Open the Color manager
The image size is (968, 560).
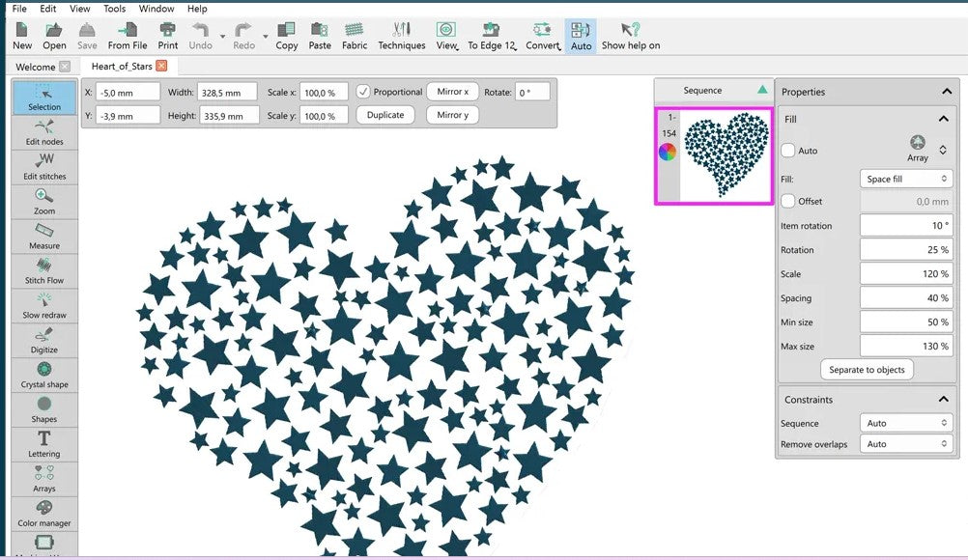pos(44,514)
